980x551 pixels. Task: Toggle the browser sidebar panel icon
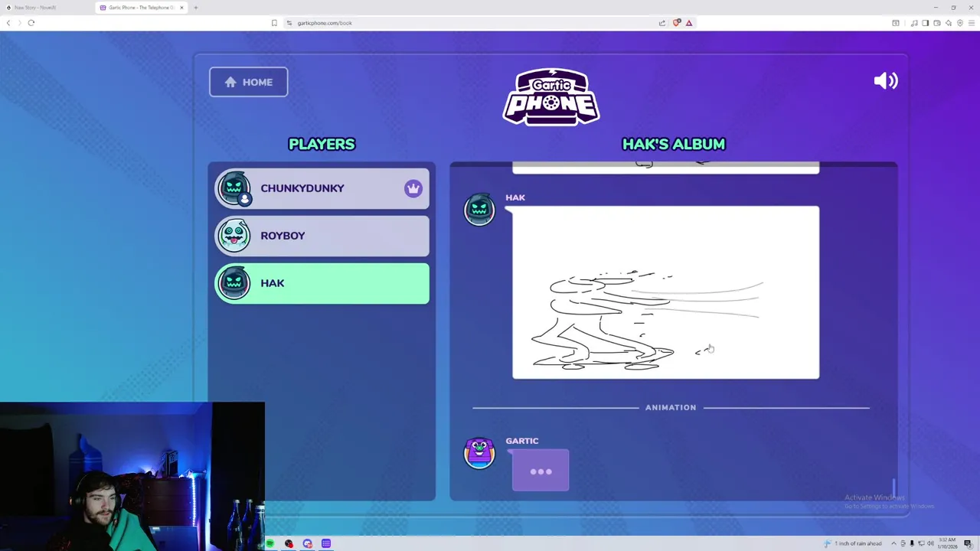pos(926,23)
